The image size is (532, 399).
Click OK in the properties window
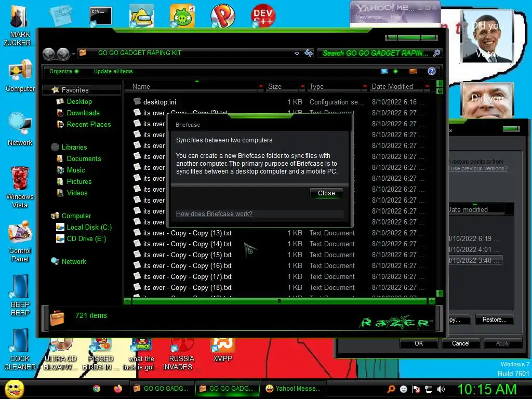click(419, 343)
